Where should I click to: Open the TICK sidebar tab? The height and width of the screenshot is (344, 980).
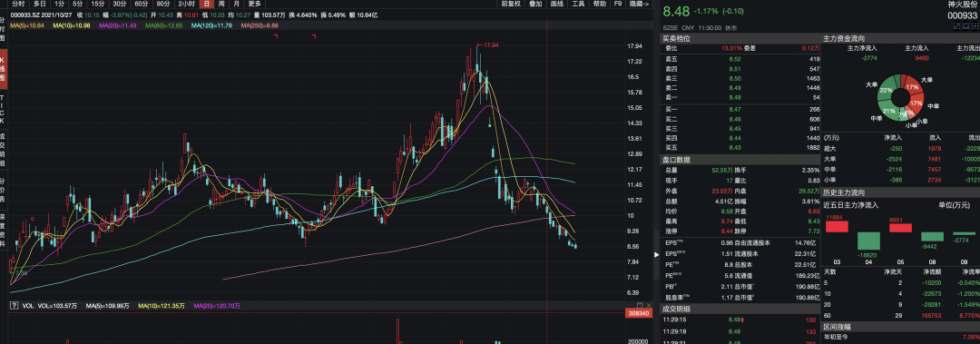coord(3,109)
